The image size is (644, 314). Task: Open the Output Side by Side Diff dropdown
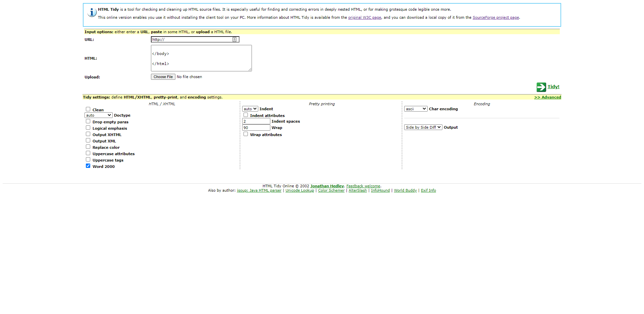click(423, 127)
